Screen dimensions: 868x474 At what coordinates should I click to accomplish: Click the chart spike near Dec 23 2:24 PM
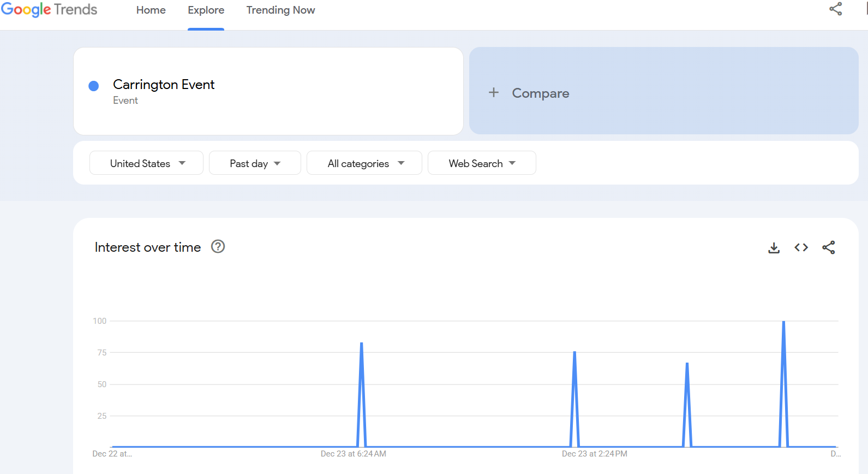pos(574,399)
